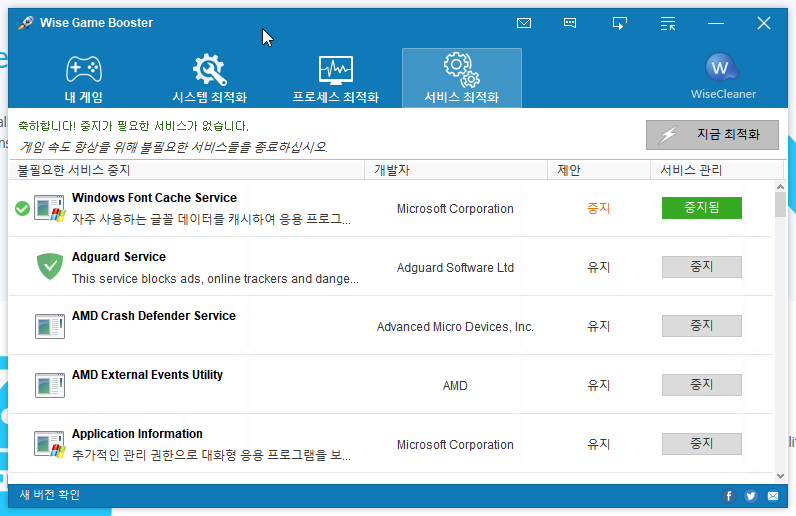Close the Wise Game Booster window
This screenshot has width=796, height=516.
(x=764, y=23)
